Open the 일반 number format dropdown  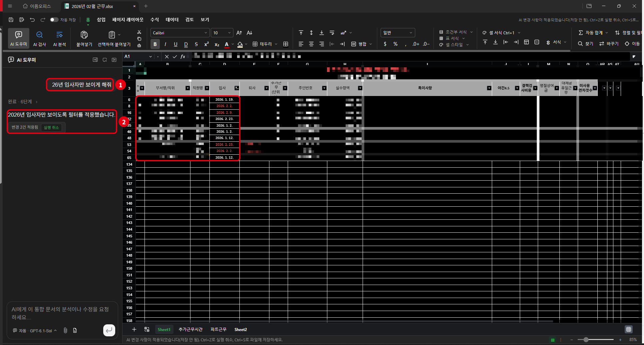[398, 33]
